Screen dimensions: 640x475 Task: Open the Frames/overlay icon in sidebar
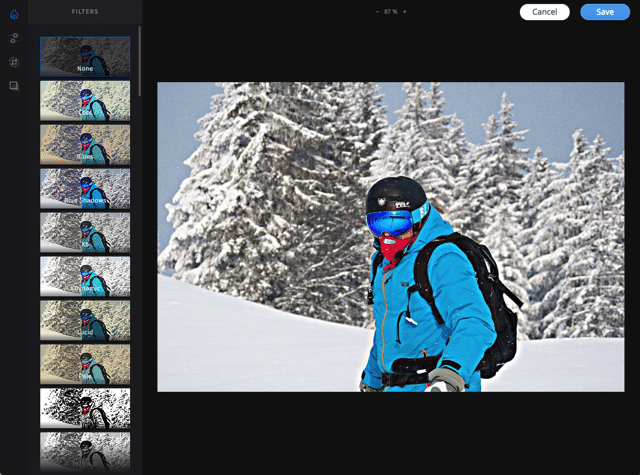click(14, 86)
